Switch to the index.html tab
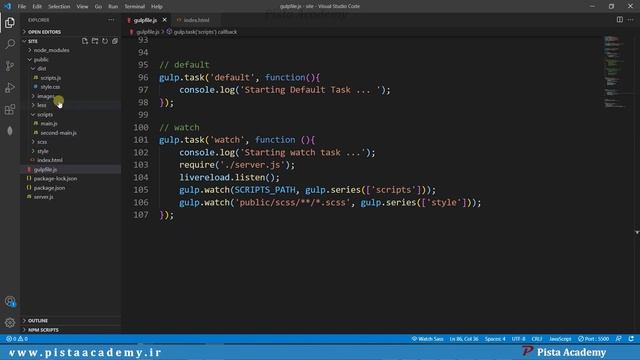Viewport: 640px width, 360px height. (x=196, y=20)
